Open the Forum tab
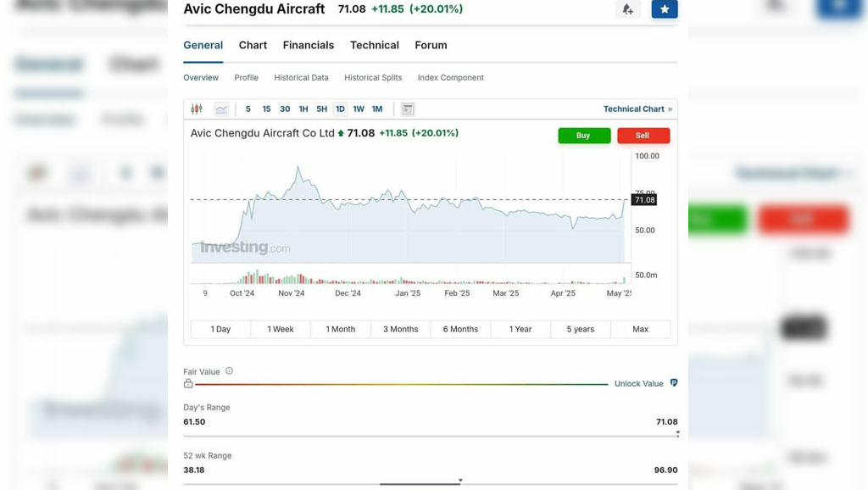Screen dimensions: 868x490 click(431, 46)
